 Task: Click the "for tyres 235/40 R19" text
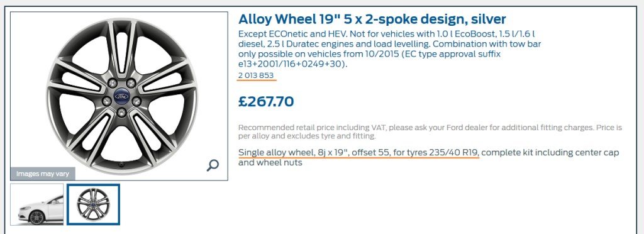click(436, 153)
